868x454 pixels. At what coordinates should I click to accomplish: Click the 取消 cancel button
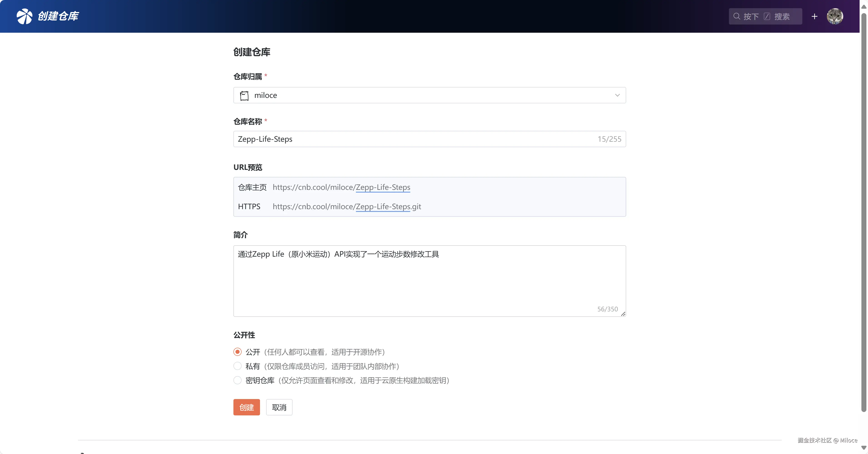(x=279, y=407)
